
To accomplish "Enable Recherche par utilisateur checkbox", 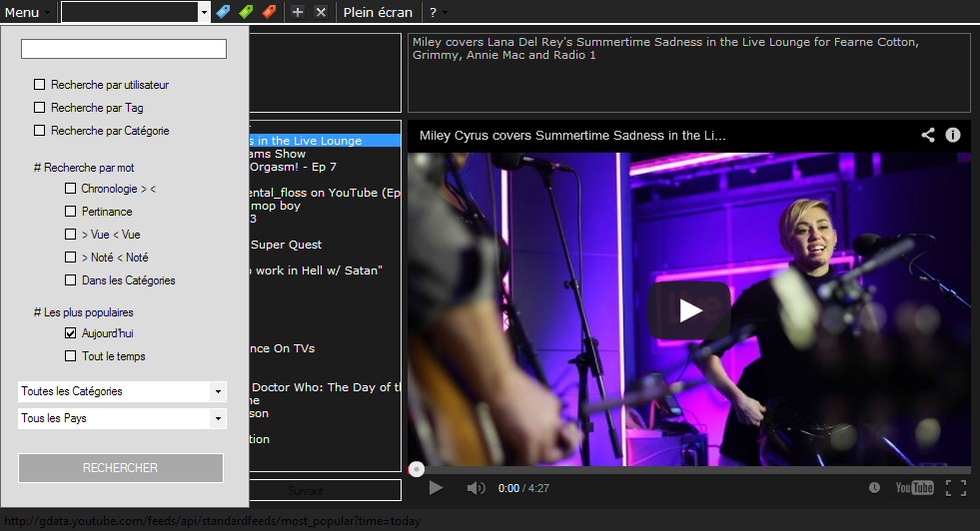I will (39, 84).
